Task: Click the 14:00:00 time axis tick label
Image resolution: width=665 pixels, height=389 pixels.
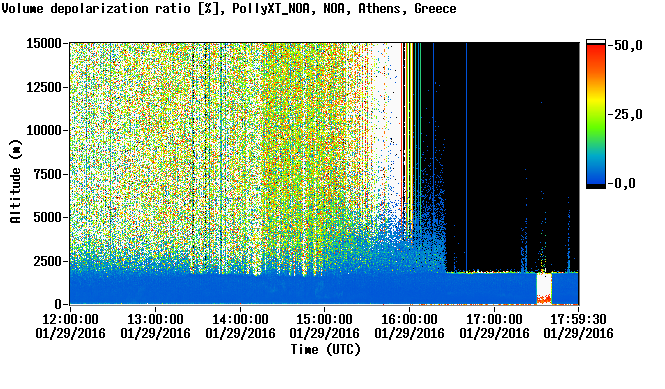Action: 240,319
